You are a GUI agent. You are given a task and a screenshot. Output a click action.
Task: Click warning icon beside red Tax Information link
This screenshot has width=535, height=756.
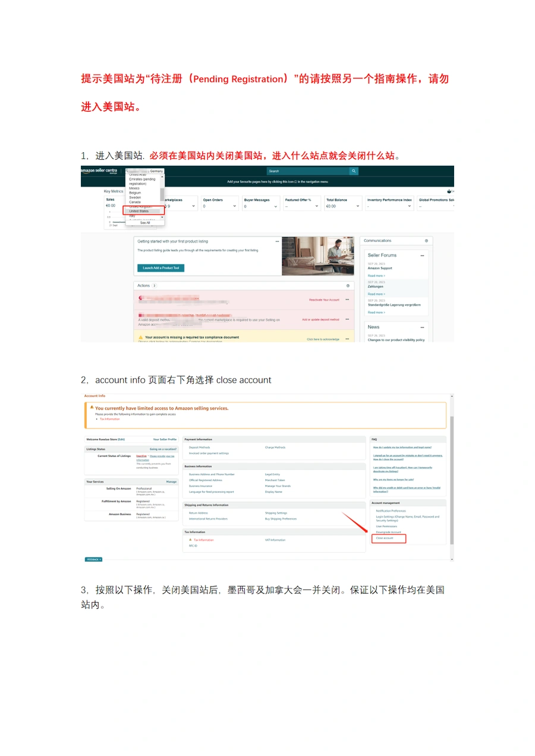190,540
